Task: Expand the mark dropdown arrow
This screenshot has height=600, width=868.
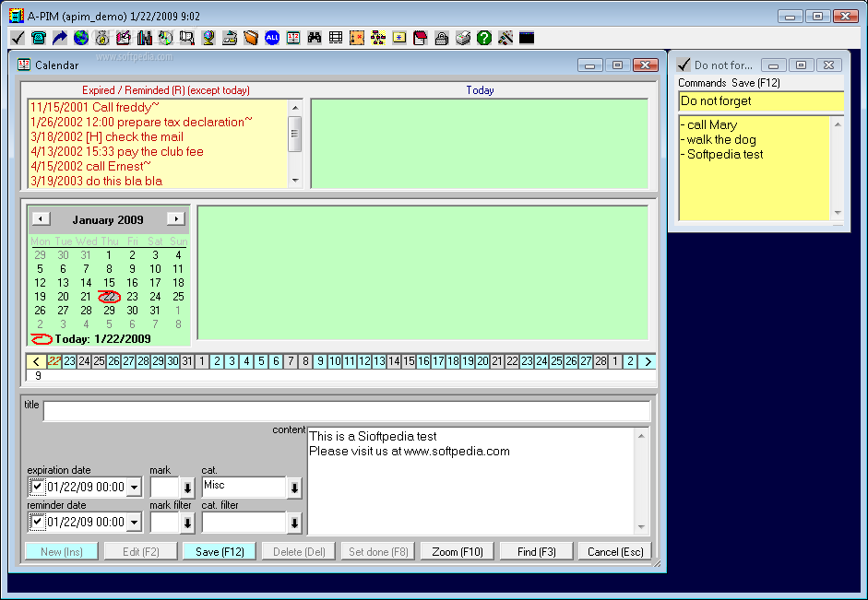Action: tap(187, 488)
